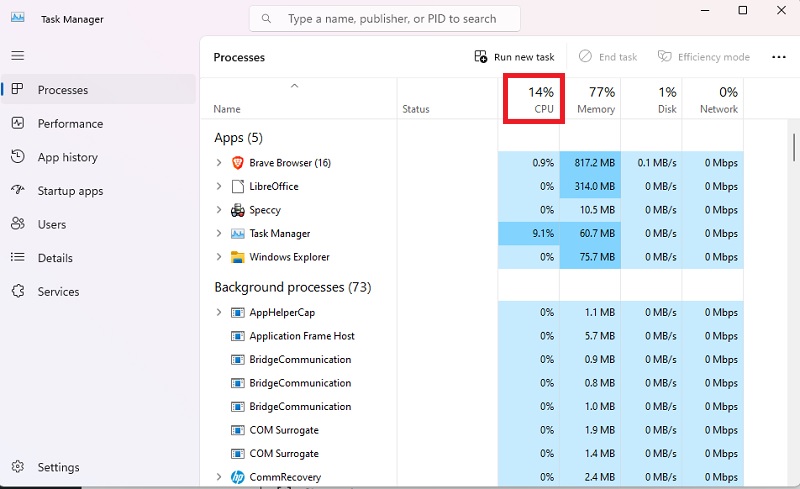Click the Users people icon
The width and height of the screenshot is (800, 489).
[x=18, y=224]
